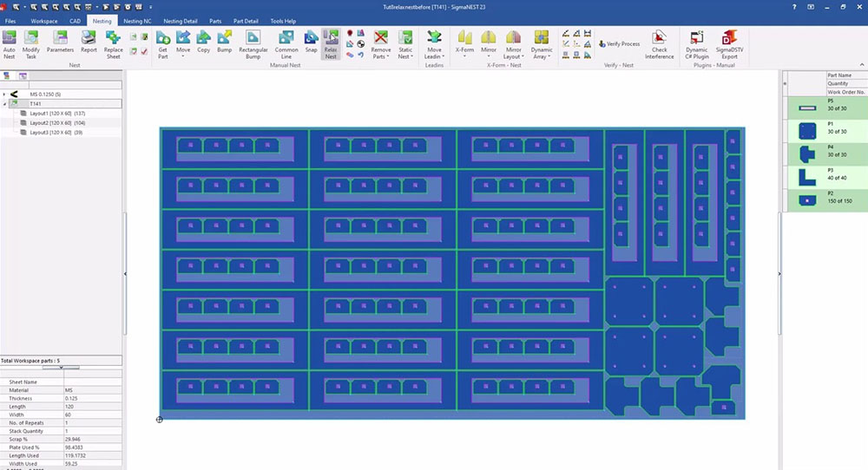868x470 pixels.
Task: Click the Parameters button
Action: 60,42
